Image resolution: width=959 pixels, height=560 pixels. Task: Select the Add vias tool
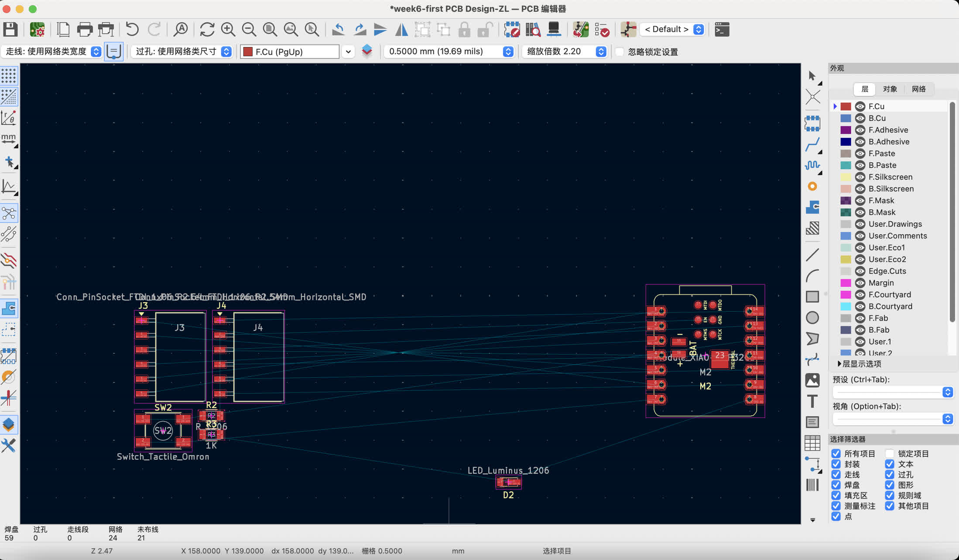point(812,186)
